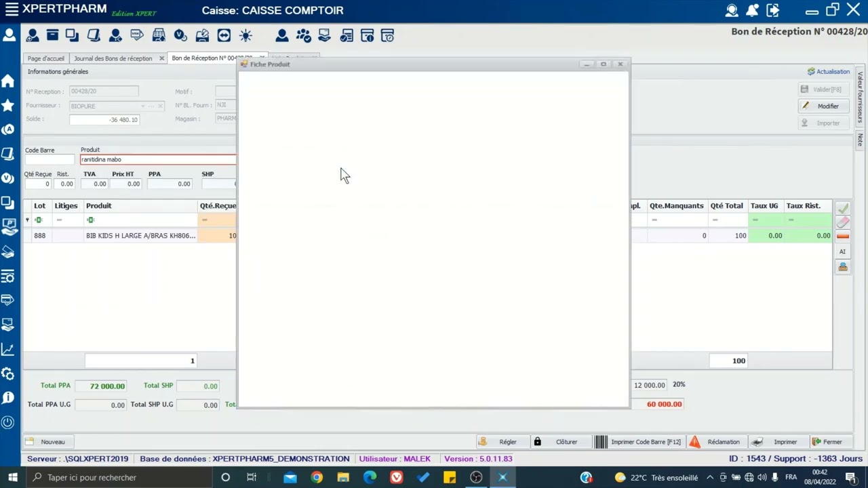Click the Réclamation button
The height and width of the screenshot is (488, 868).
[717, 442]
